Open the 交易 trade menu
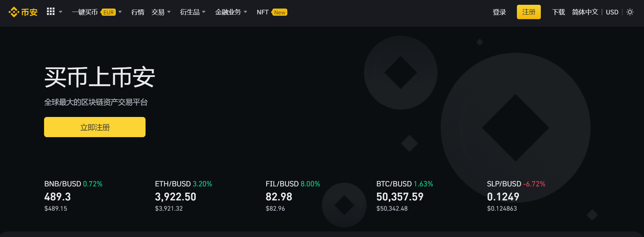This screenshot has height=237, width=644. point(158,12)
